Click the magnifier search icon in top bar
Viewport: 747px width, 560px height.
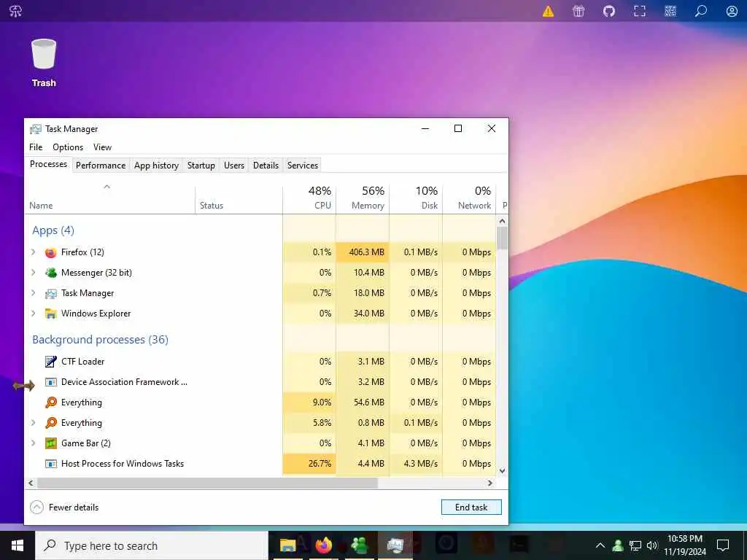tap(701, 11)
